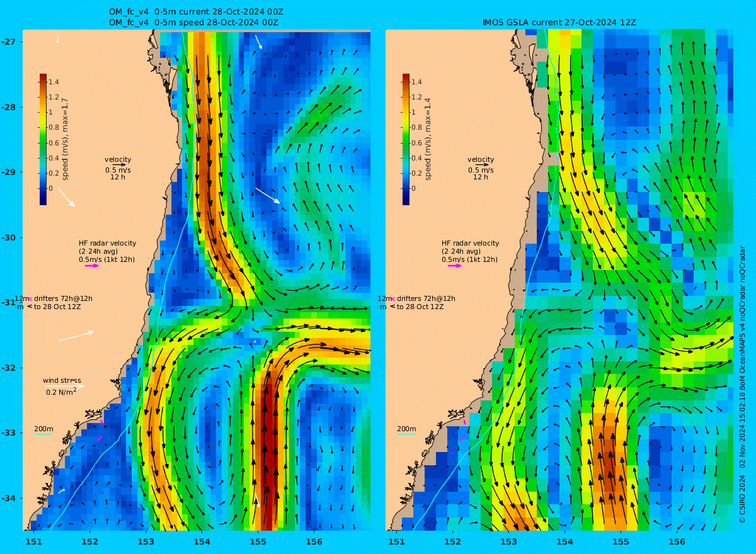Click the magenta HF radar arrow in OM_fc_v4 map

(92, 266)
